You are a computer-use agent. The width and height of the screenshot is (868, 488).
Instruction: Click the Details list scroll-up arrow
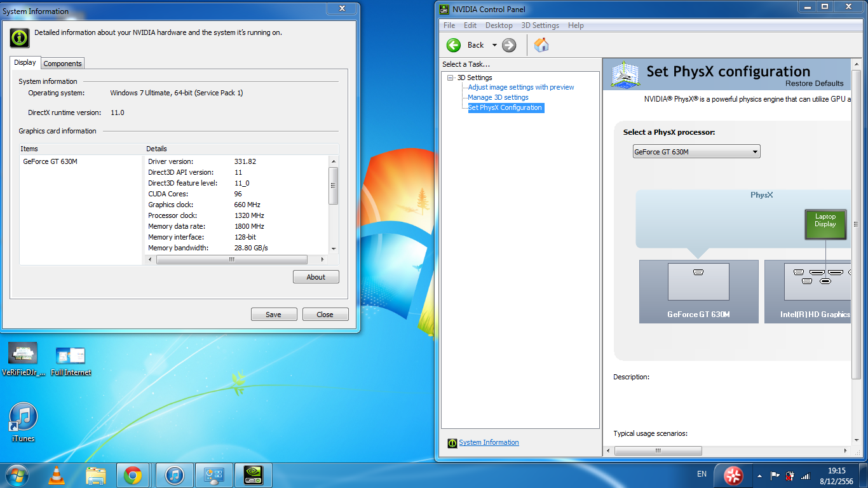(x=334, y=160)
